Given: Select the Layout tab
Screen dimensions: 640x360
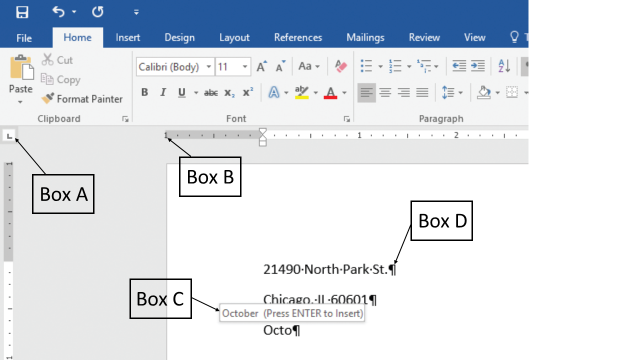Looking at the screenshot, I should point(234,38).
